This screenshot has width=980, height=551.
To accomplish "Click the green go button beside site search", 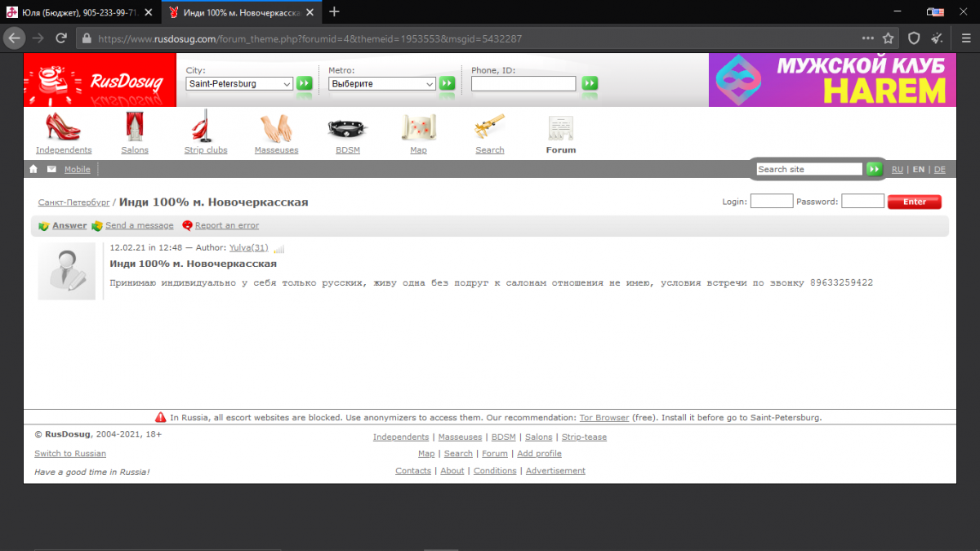I will [875, 169].
